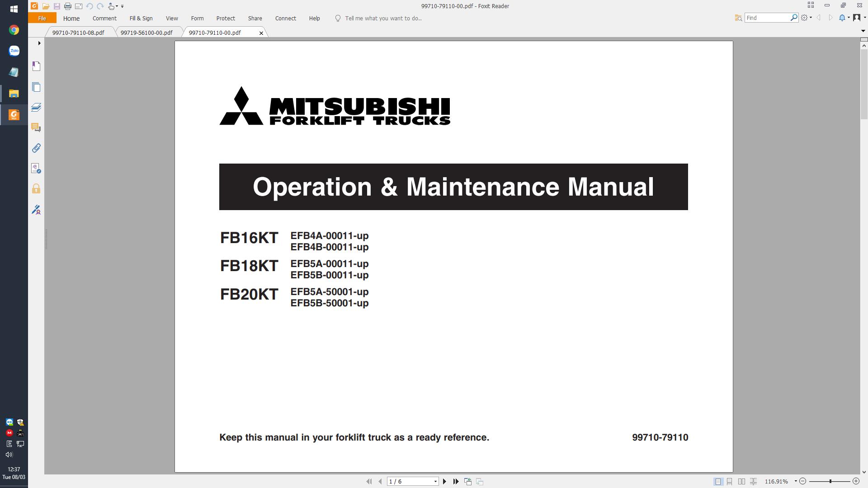
Task: Open the Comments panel in sidebar
Action: click(36, 128)
